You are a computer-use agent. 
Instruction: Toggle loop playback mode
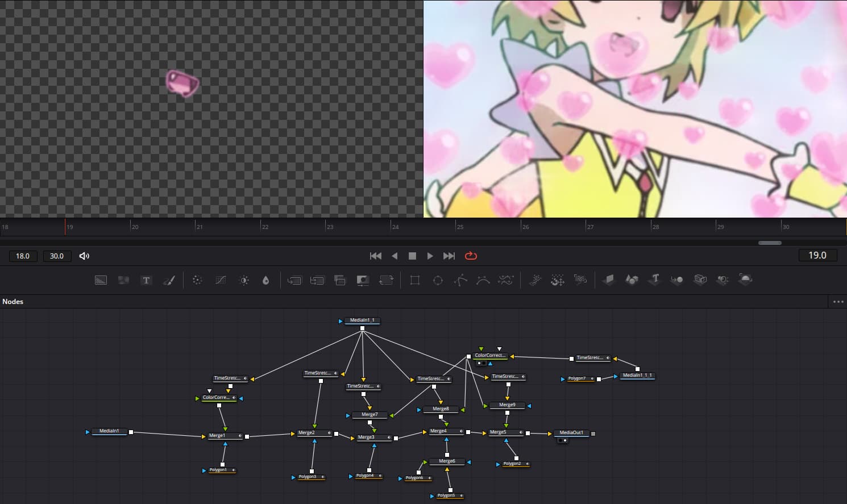471,256
